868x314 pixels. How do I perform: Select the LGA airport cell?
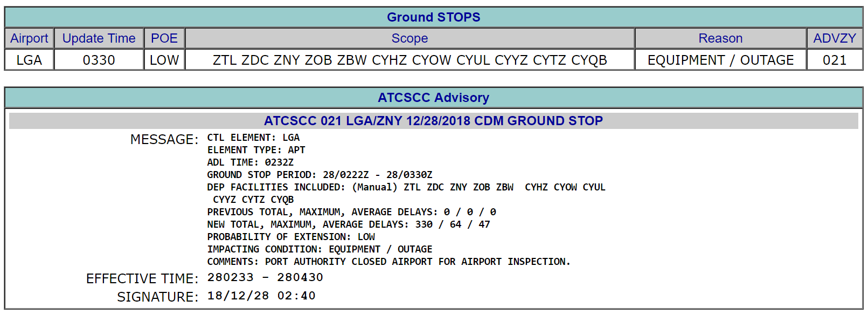coord(29,60)
